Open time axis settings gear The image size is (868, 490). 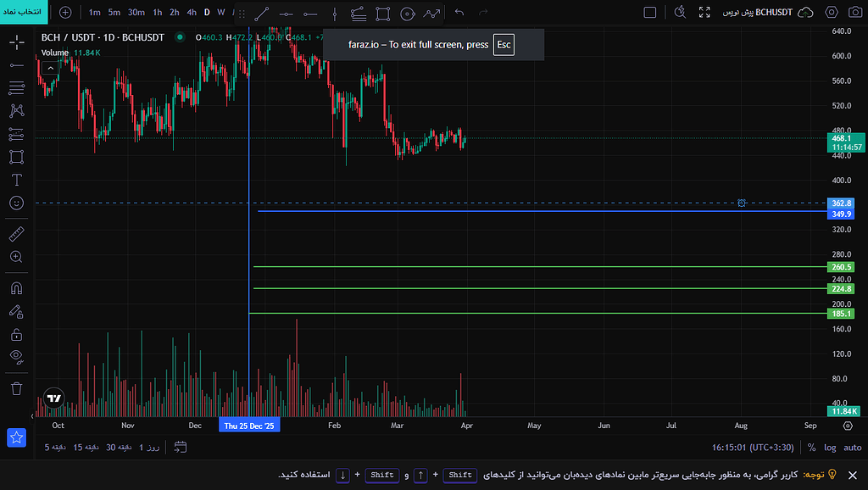click(848, 426)
